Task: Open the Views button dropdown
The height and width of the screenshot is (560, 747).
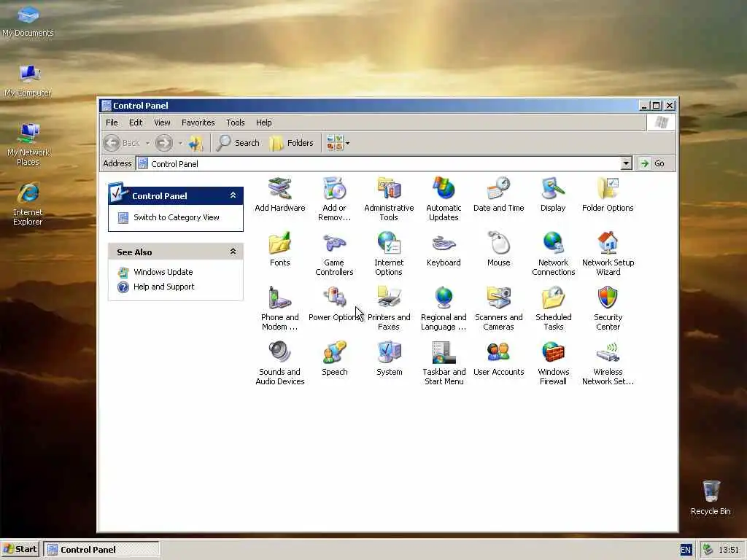Action: (x=348, y=143)
